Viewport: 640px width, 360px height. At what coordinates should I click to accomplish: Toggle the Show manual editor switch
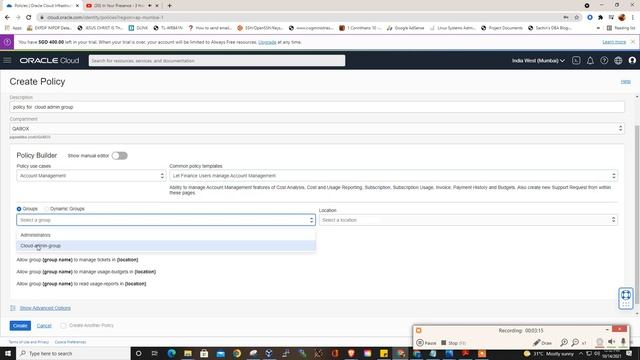point(120,156)
